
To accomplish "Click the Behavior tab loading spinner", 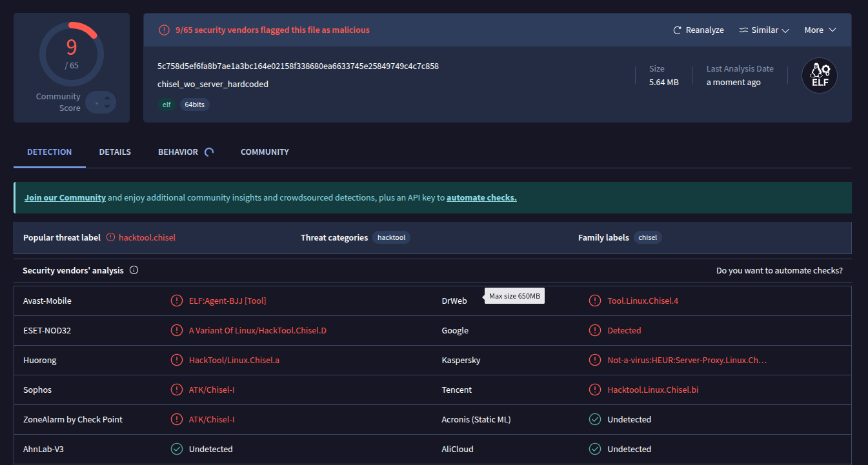I will tap(209, 152).
